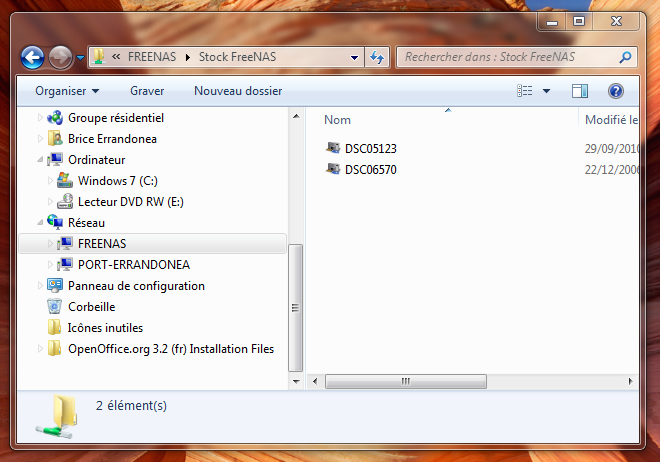The width and height of the screenshot is (660, 462).
Task: Click the greyed forward arrow button
Action: click(x=61, y=57)
